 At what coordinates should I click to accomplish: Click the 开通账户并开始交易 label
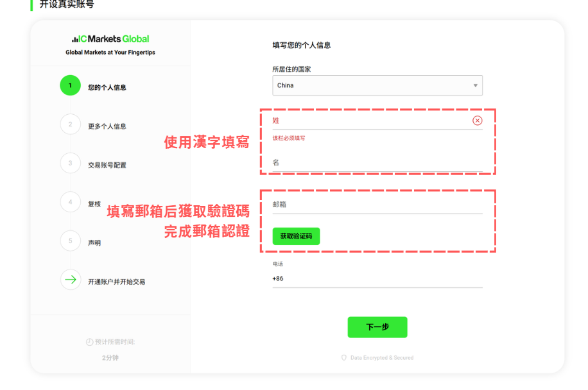coord(116,282)
